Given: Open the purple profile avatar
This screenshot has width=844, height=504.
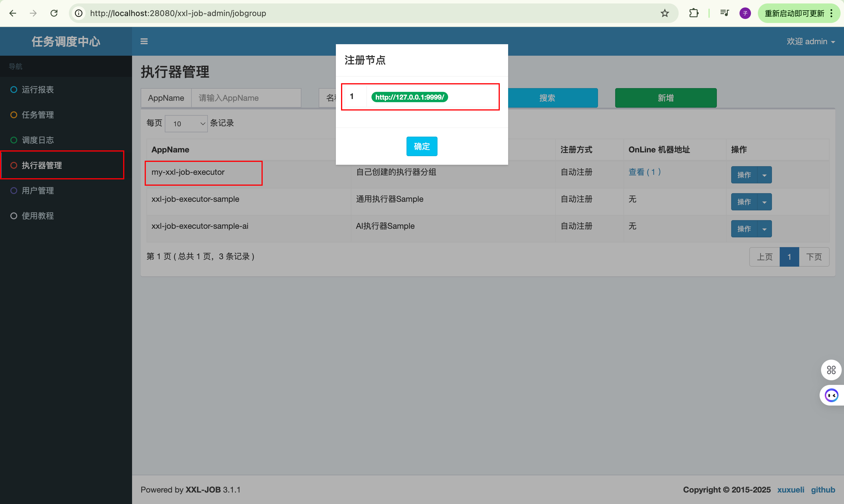Looking at the screenshot, I should tap(745, 13).
